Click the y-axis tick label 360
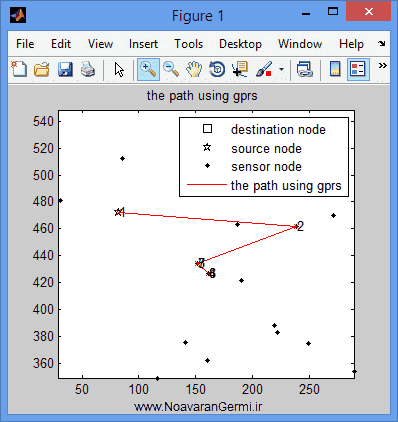This screenshot has height=422, width=398. tap(43, 363)
